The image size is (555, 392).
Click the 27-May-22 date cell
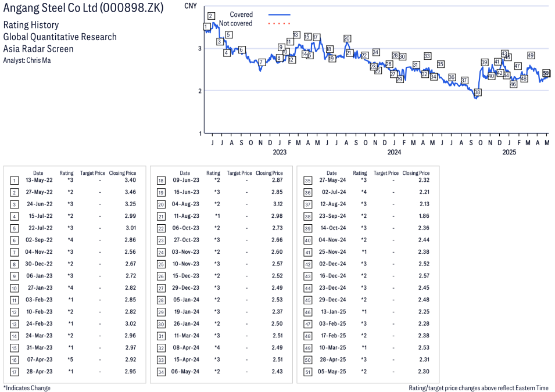pos(39,192)
